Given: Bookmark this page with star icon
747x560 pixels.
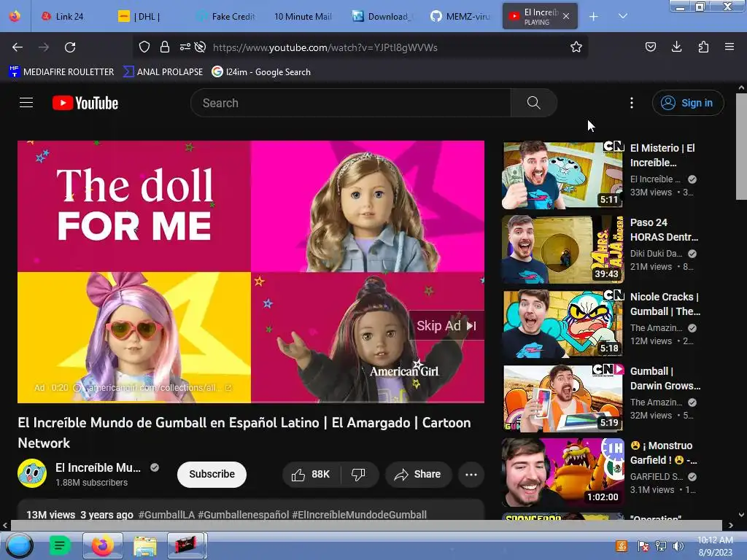Looking at the screenshot, I should [576, 47].
